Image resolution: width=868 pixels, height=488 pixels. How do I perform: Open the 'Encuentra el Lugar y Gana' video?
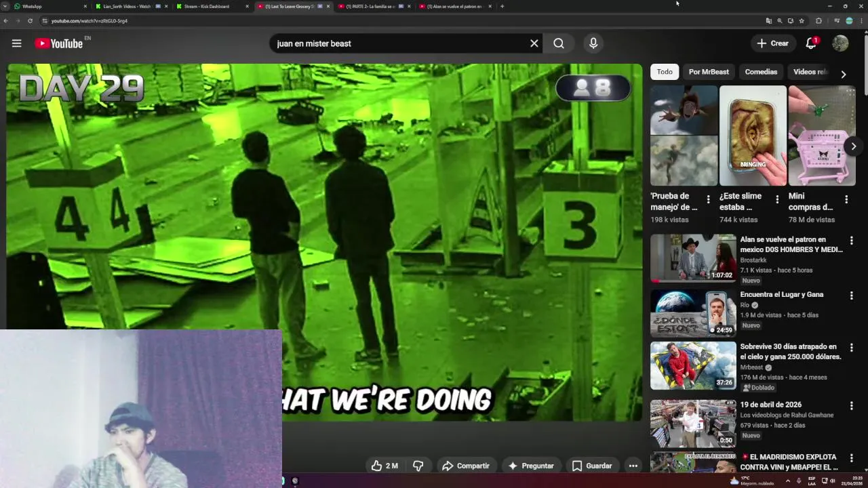782,294
